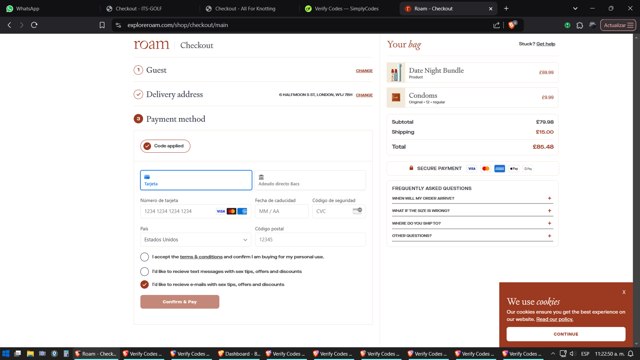Click the taskbar clock

(609, 353)
